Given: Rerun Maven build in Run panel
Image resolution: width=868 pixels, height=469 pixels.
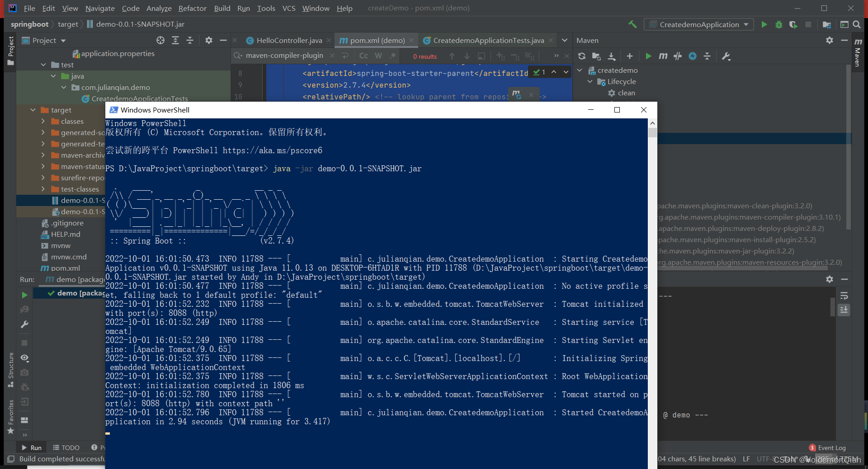Looking at the screenshot, I should pos(24,295).
